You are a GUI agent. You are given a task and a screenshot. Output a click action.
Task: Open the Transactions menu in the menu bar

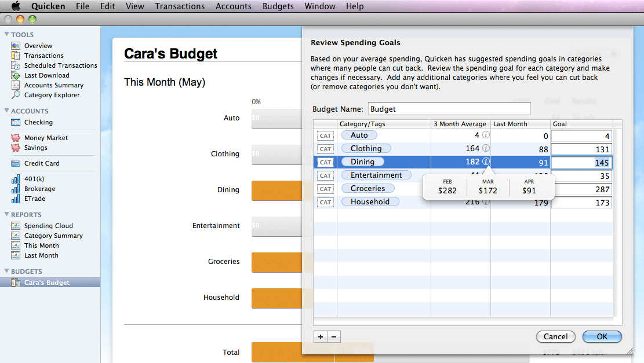[180, 6]
